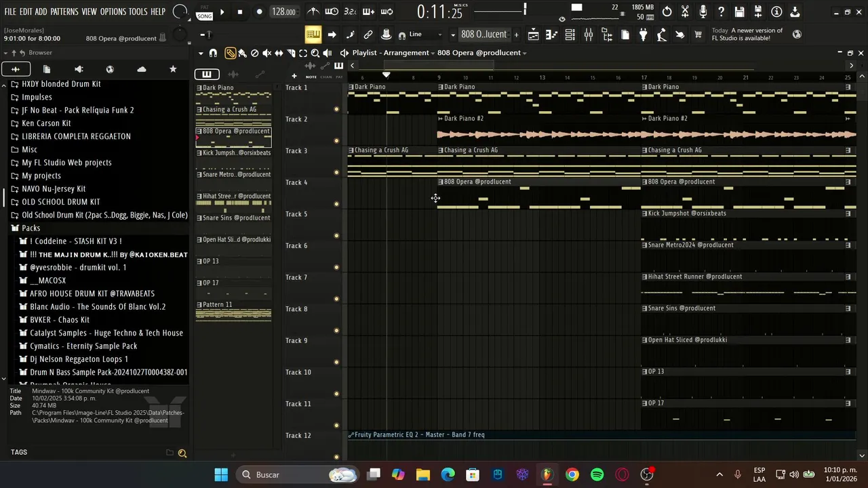The image size is (868, 488).
Task: Open the plugin picker plug icon
Action: point(644,35)
